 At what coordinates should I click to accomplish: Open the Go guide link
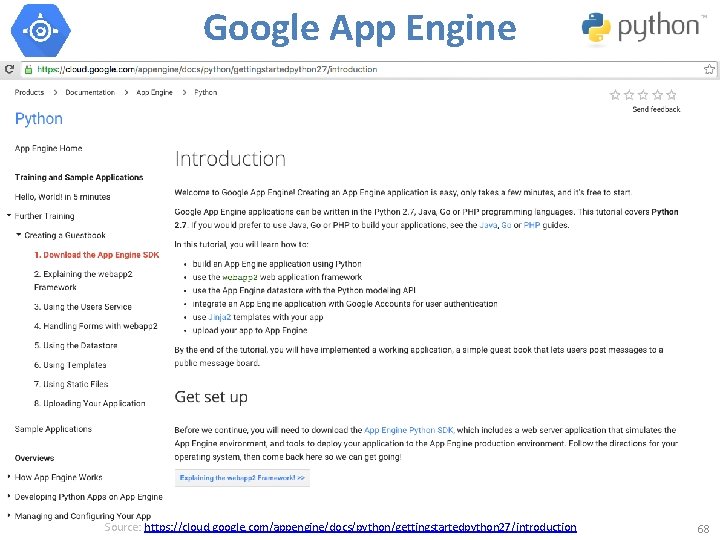pos(506,225)
